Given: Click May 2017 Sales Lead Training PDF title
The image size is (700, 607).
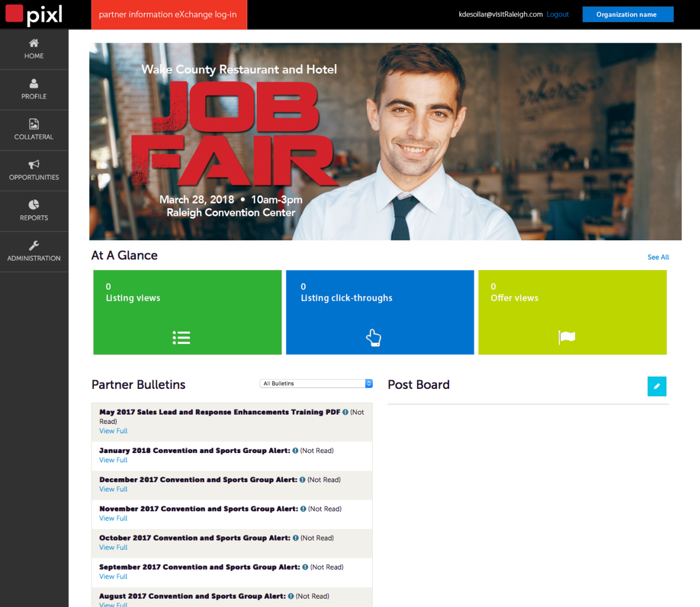Looking at the screenshot, I should (x=219, y=412).
